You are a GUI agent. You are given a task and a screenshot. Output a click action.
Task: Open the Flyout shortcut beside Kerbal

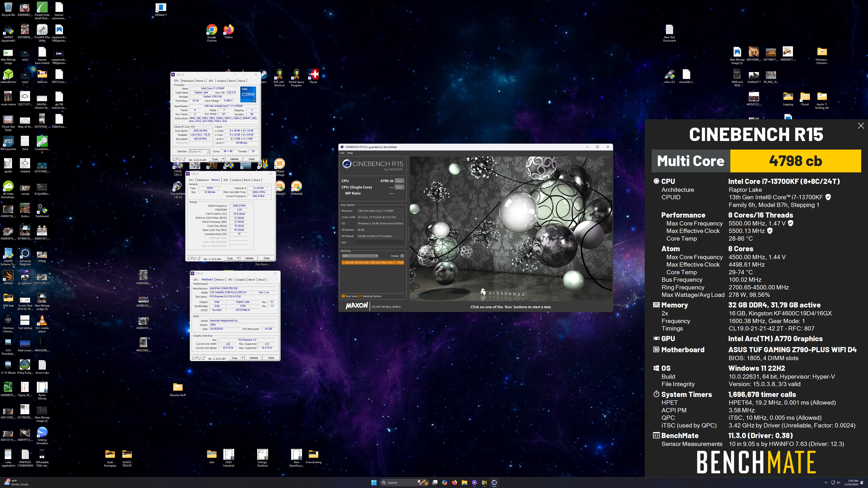pyautogui.click(x=313, y=76)
